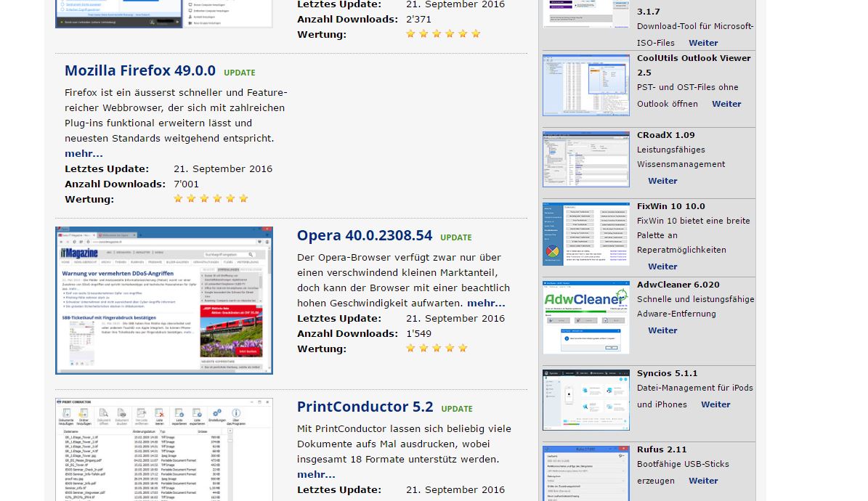This screenshot has height=501, width=868.
Task: Click the UPDATE badge beside PrintConductor
Action: (x=457, y=409)
